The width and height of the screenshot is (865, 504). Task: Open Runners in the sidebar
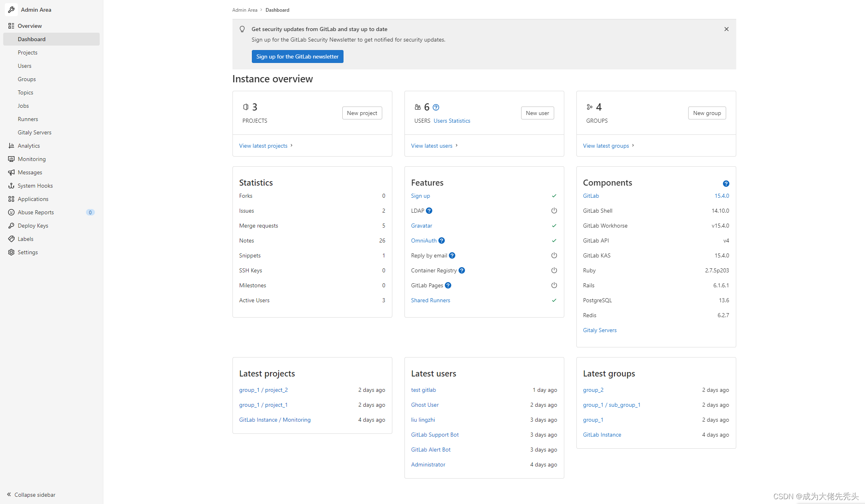tap(51, 119)
